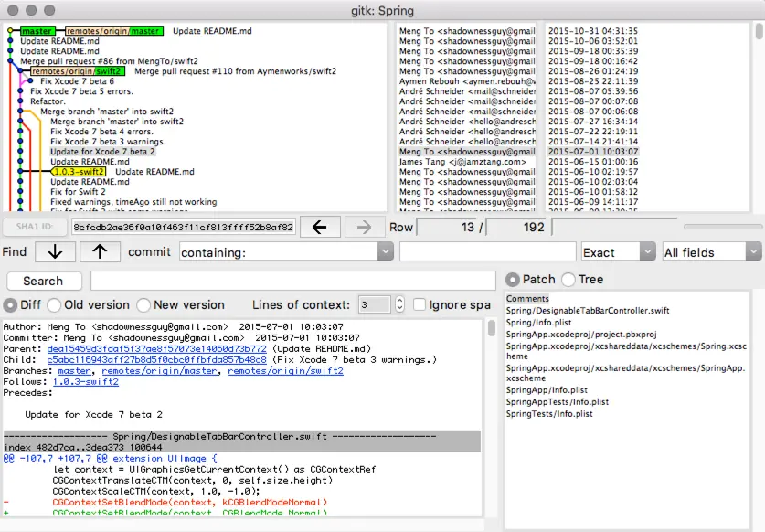The image size is (765, 532).
Task: Follow the remotes/origin/swift2 branch link
Action: click(x=285, y=371)
